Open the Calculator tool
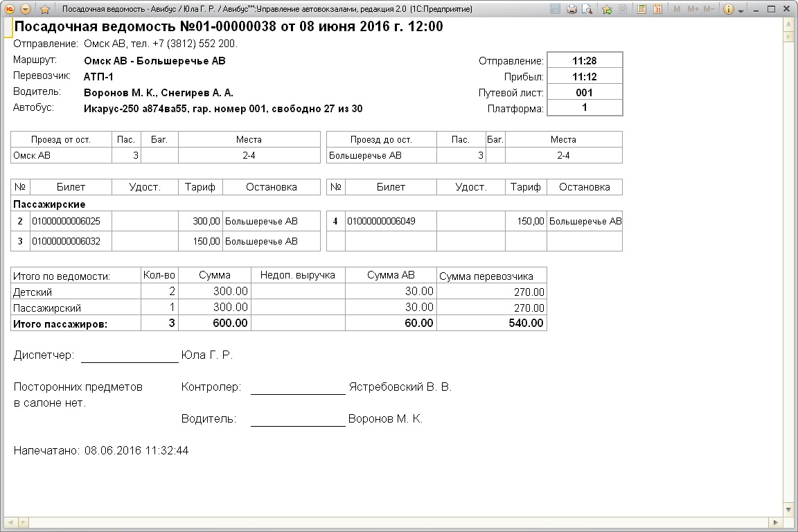The height and width of the screenshot is (532, 798). click(642, 10)
